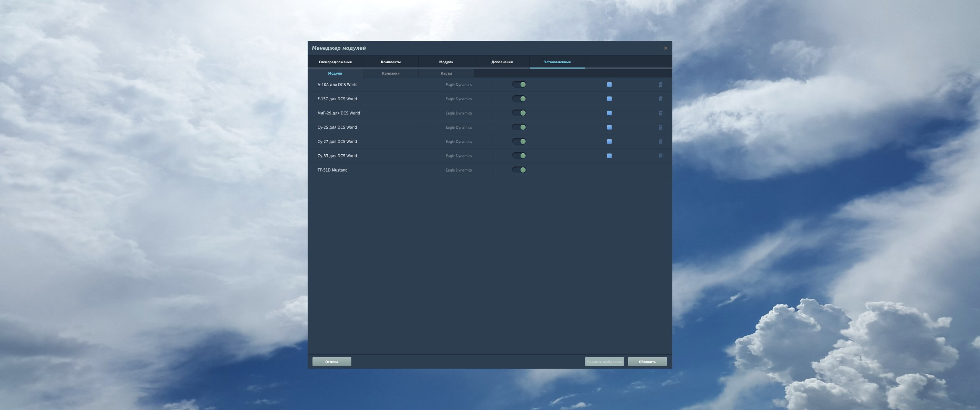980x410 pixels.
Task: Open the Кампании sub-tab
Action: coord(391,74)
